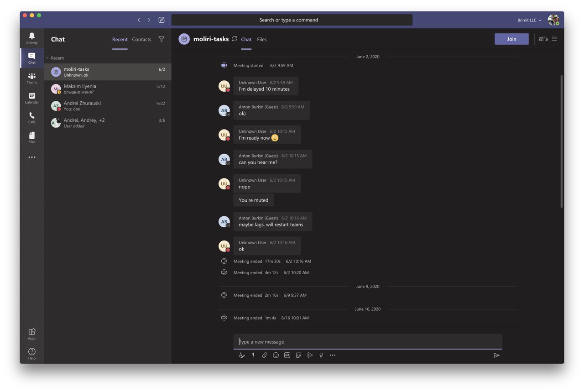Click the Praise badge icon in compose toolbar

(321, 355)
